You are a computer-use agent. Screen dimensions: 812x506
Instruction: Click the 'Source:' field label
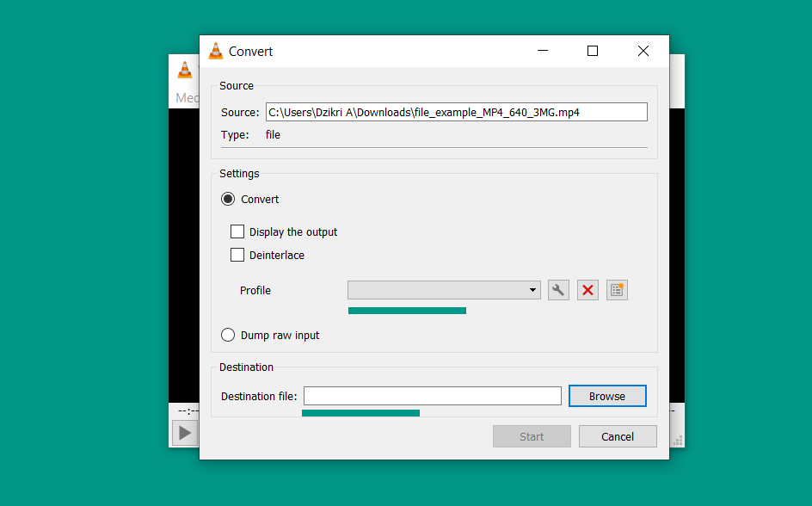(240, 113)
